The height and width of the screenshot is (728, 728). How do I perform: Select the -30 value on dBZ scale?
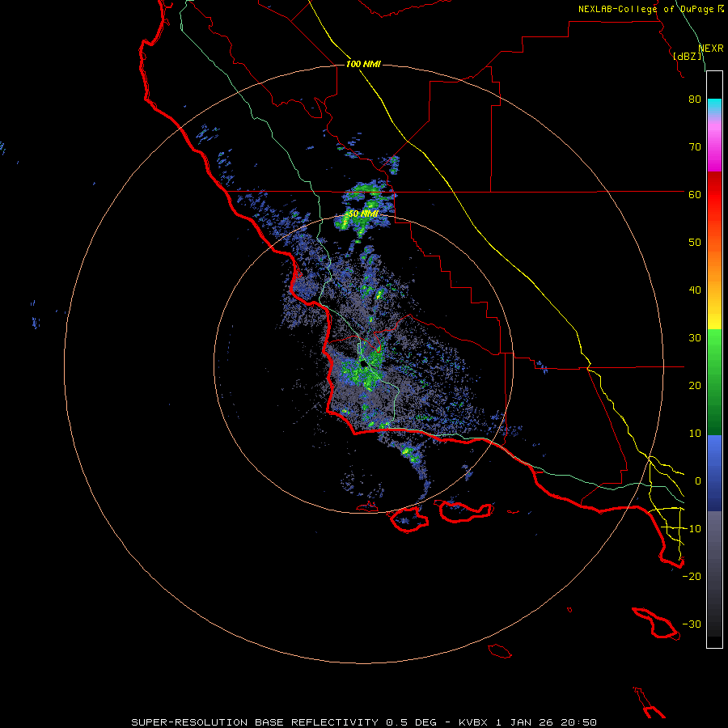(692, 624)
